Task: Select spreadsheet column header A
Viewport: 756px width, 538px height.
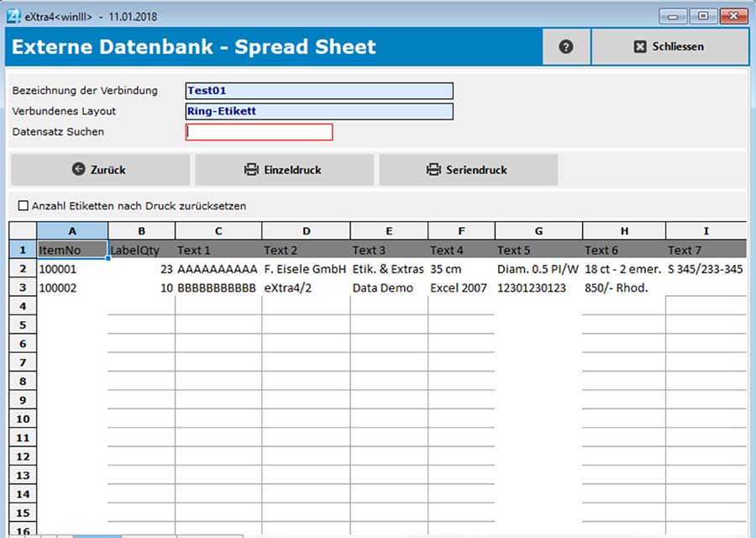Action: [72, 230]
